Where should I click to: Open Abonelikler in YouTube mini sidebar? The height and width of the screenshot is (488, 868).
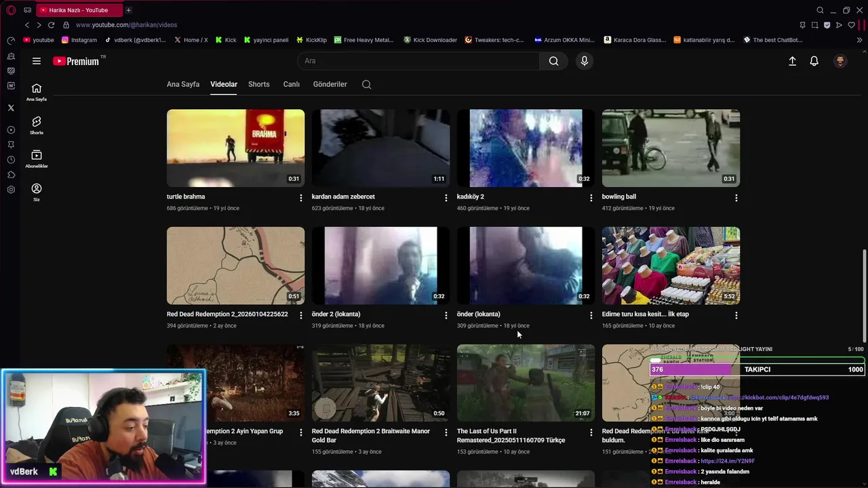click(37, 159)
